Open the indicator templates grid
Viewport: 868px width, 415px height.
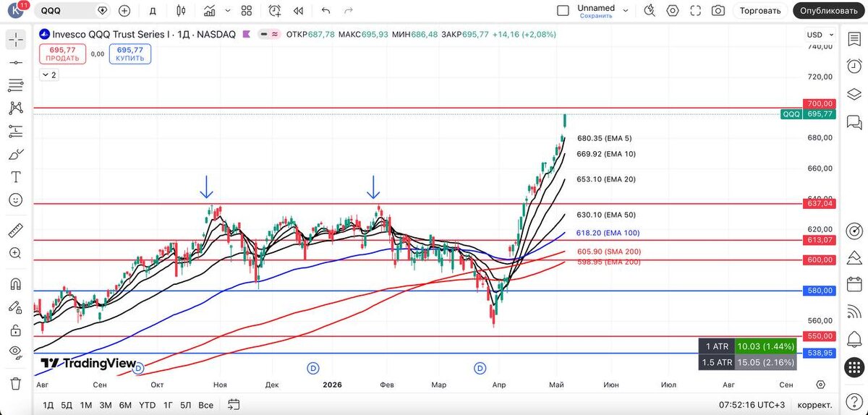(x=247, y=11)
